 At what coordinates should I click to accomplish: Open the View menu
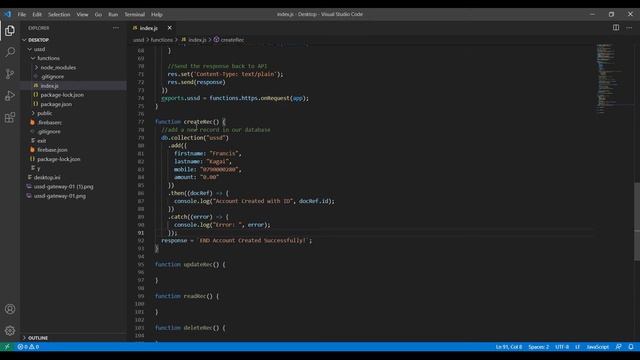click(82, 14)
